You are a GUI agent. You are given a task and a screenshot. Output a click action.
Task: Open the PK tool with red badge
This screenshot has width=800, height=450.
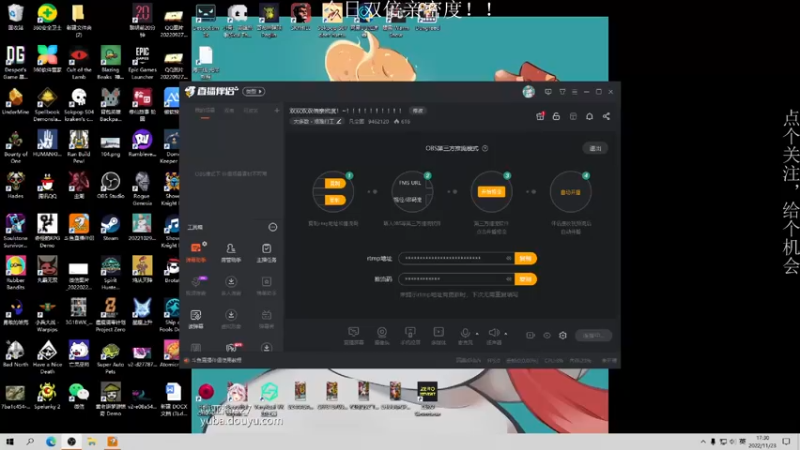point(232,347)
